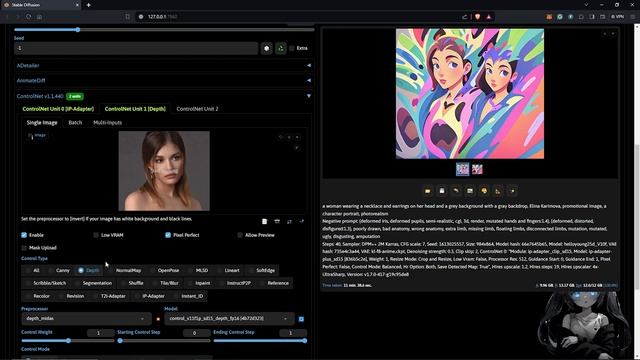Screen dimensions: 640x360
Task: Select the Scribble/Sketch control type
Action: tap(46, 283)
